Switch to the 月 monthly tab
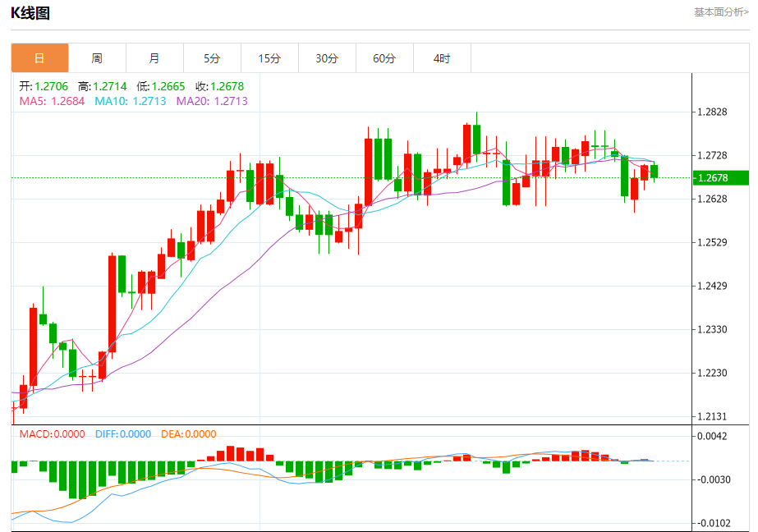 click(154, 58)
